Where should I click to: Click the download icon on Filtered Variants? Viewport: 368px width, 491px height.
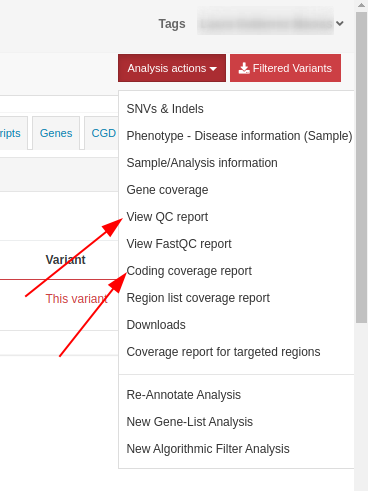244,68
